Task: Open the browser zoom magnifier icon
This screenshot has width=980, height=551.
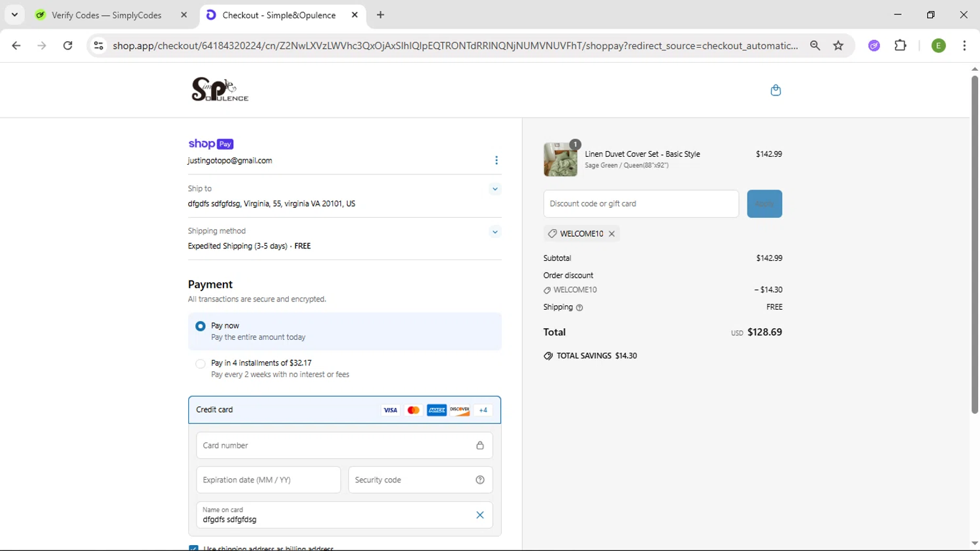Action: (815, 46)
